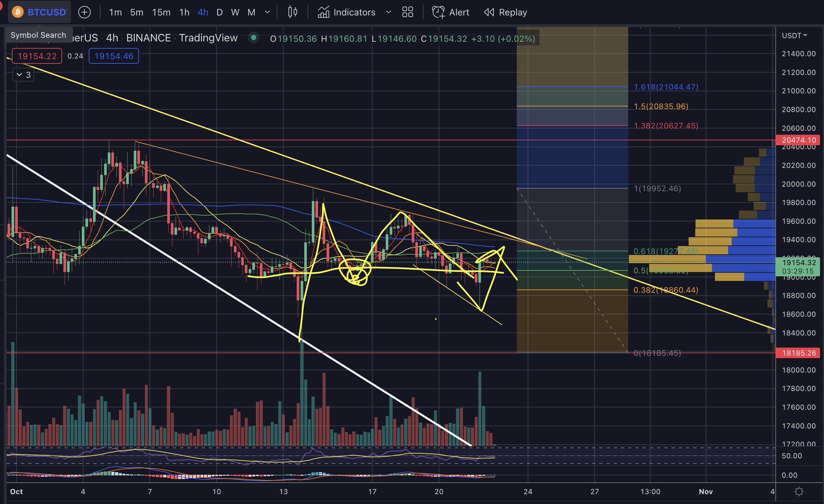Image resolution: width=824 pixels, height=504 pixels.
Task: Open the Indicators dialog
Action: [x=346, y=12]
